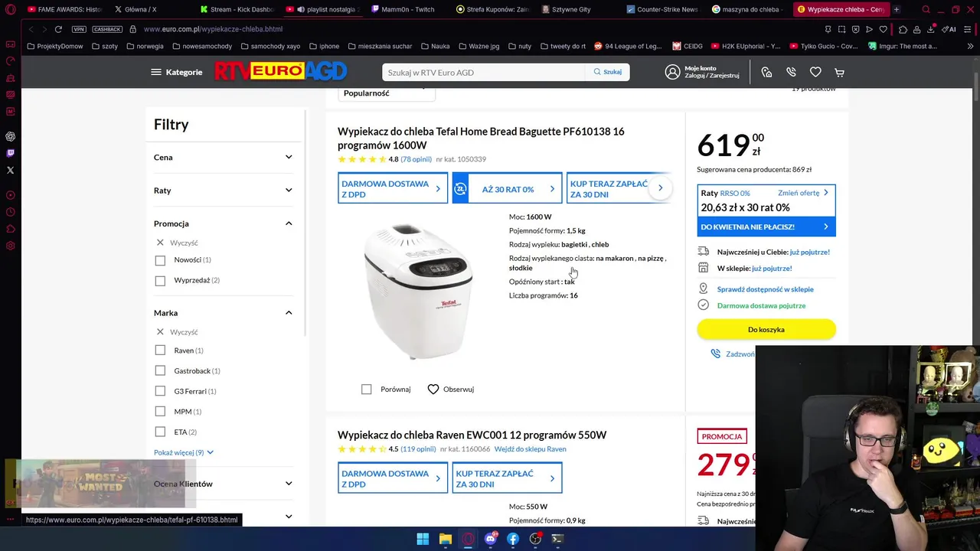The height and width of the screenshot is (551, 980).
Task: Open the Opera AI button in toolbar
Action: pyautogui.click(x=950, y=29)
